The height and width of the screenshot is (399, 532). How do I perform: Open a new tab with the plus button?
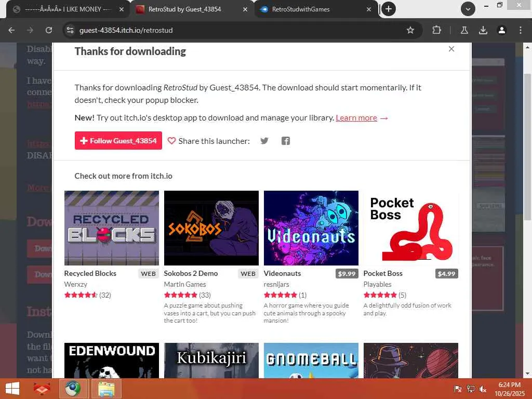coord(389,9)
